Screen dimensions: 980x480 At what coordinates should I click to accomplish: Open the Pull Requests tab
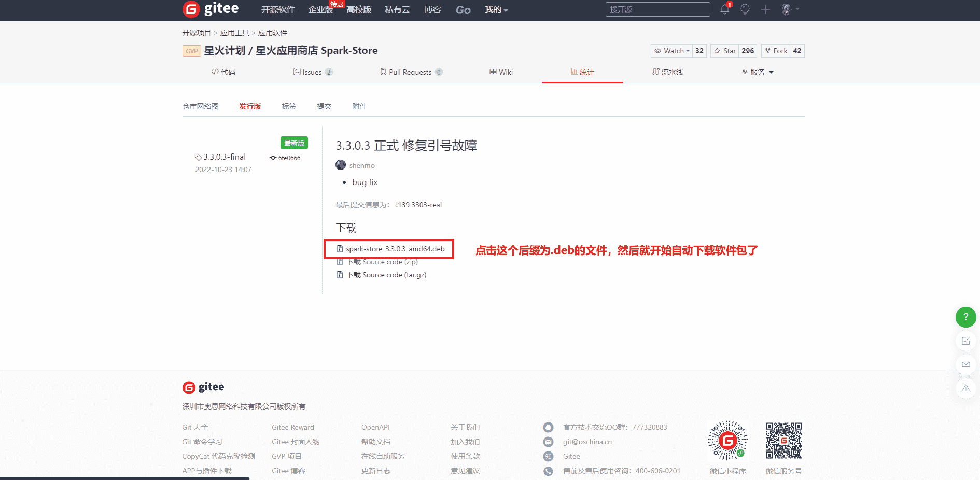tap(410, 72)
